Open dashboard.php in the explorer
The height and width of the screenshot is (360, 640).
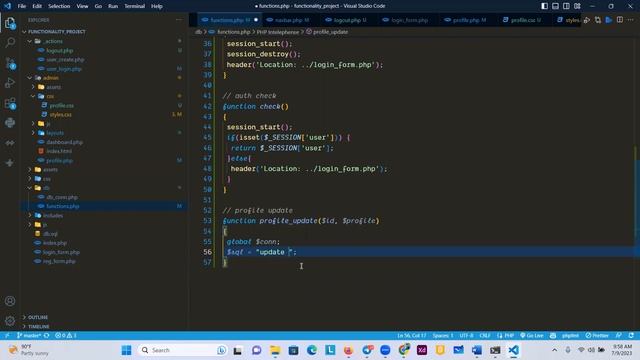(64, 142)
